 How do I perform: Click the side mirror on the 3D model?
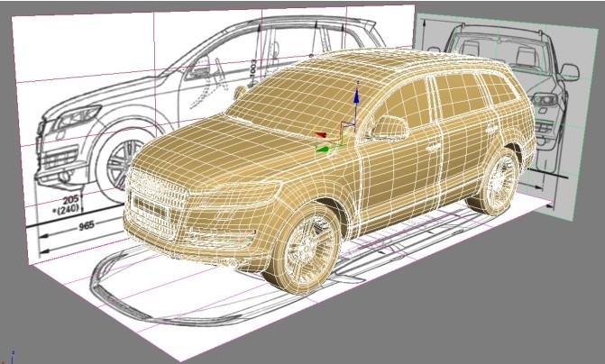tap(390, 128)
